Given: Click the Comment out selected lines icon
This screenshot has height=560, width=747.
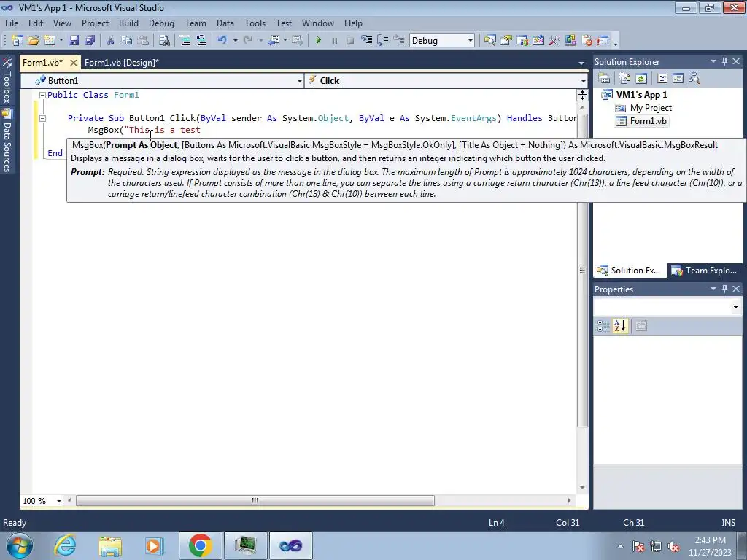Looking at the screenshot, I should pyautogui.click(x=185, y=41).
